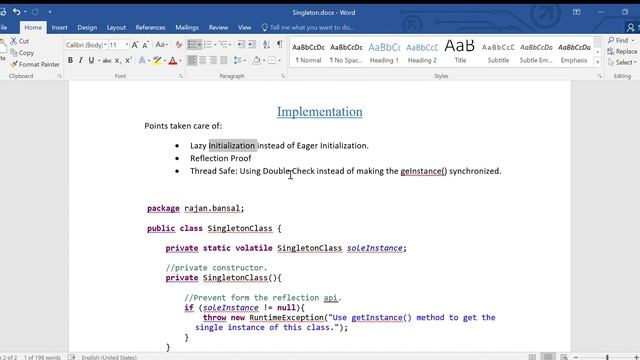
Task: Click the multilevel list icon
Action: 224,44
